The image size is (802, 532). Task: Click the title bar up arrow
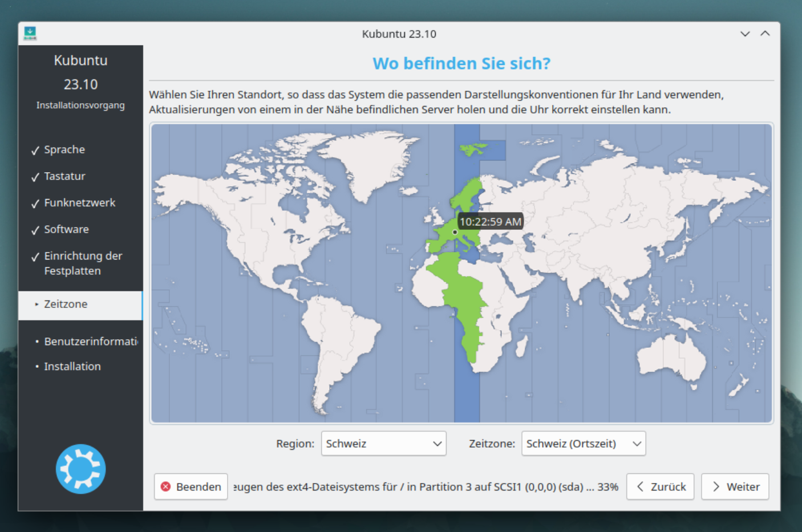[765, 34]
